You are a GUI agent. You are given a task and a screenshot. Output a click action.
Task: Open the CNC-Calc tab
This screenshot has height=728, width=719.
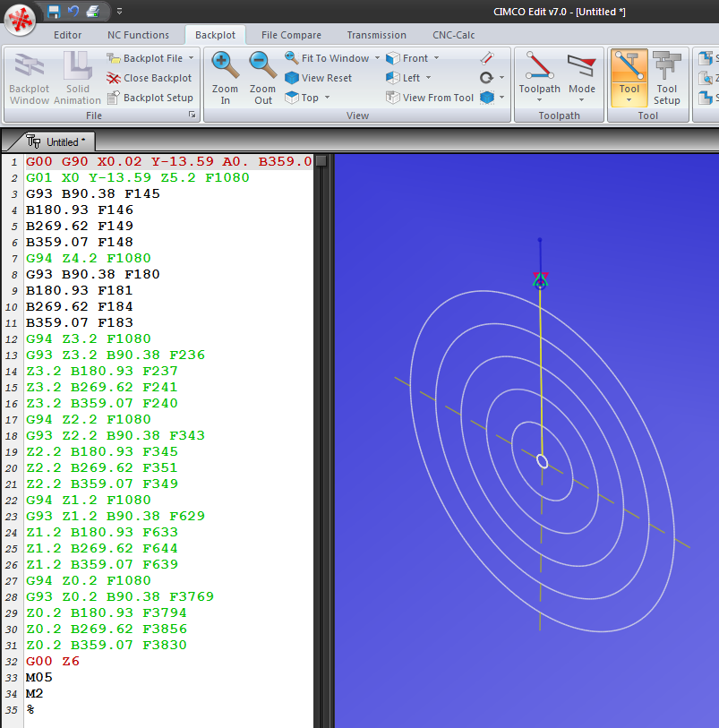pyautogui.click(x=453, y=35)
